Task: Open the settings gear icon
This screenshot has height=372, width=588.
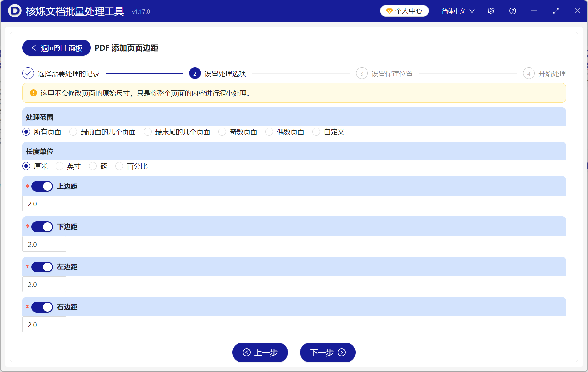Action: point(491,11)
